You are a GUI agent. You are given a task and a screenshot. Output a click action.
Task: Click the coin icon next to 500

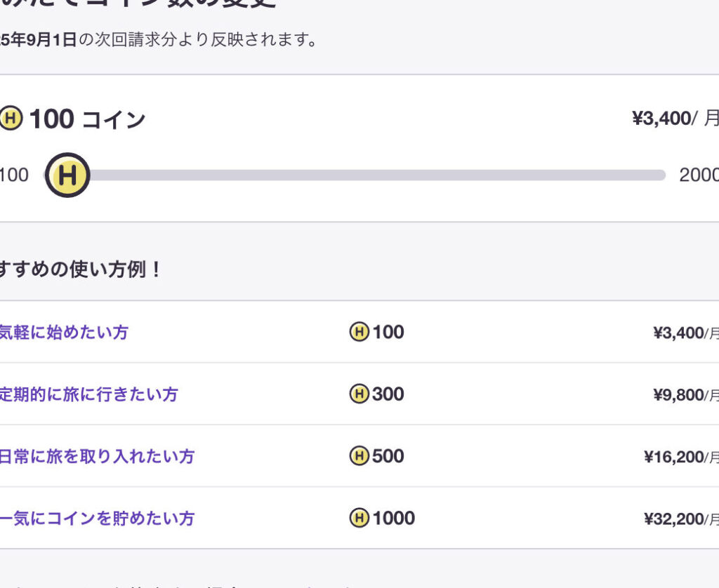pos(359,456)
